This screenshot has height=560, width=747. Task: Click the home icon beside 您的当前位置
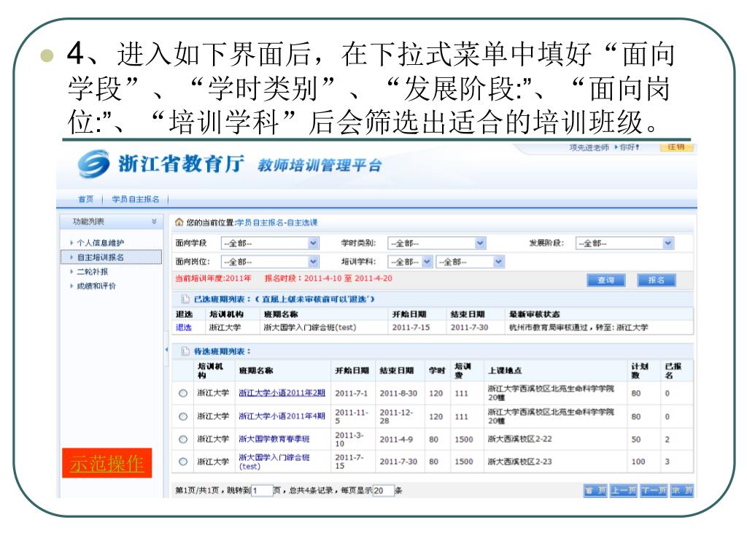point(179,222)
